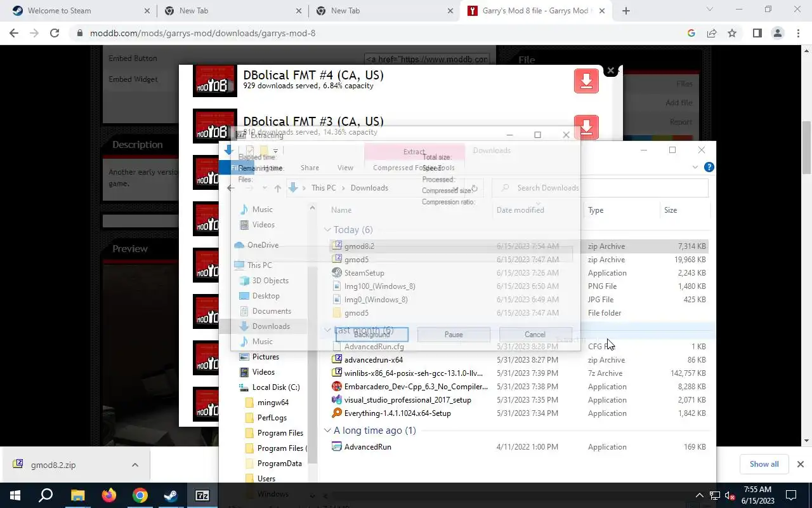
Task: Expand gmod8.2.zip download options chevron
Action: tap(135, 465)
